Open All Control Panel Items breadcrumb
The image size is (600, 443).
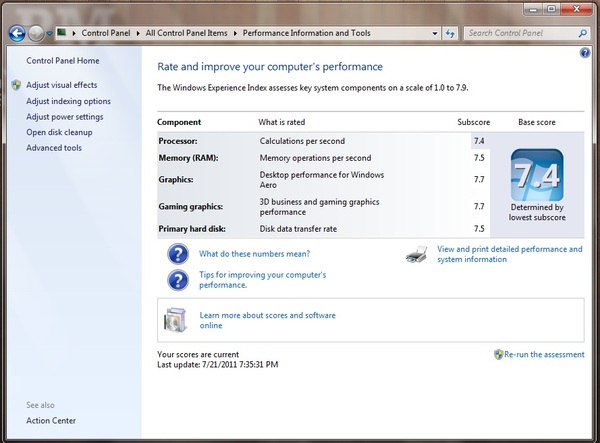tap(186, 33)
